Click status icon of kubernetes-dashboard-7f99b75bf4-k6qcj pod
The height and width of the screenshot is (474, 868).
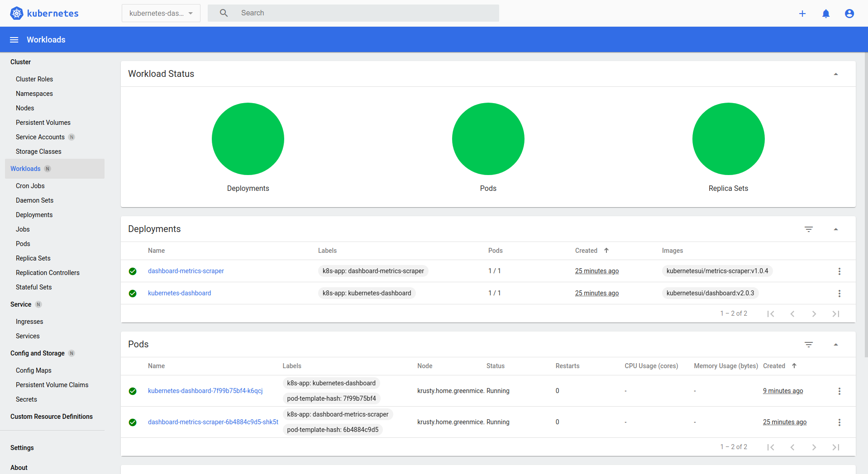tap(133, 391)
